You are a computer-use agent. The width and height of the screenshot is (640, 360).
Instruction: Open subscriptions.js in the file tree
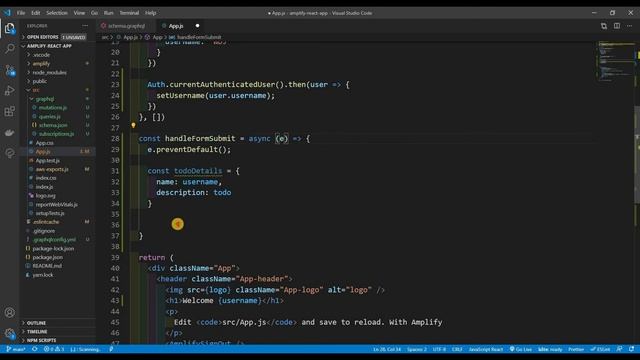56,134
